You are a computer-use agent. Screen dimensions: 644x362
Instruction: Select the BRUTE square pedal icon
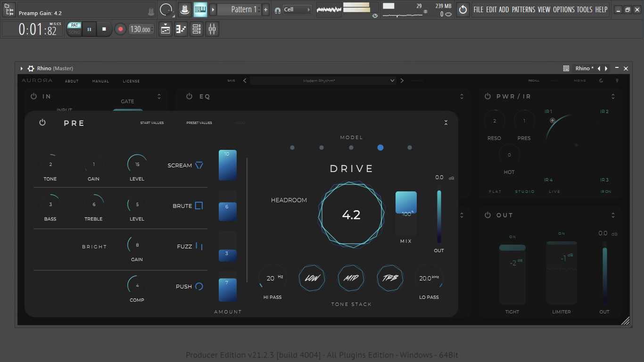(199, 206)
